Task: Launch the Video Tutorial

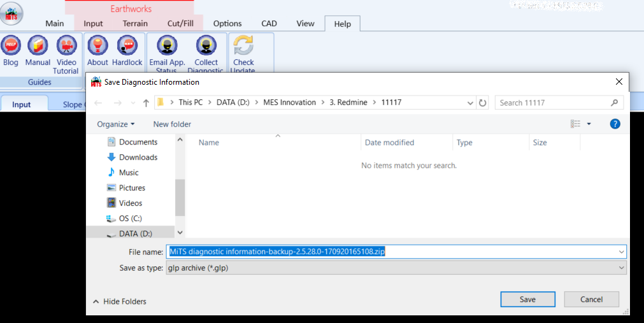Action: [66, 55]
